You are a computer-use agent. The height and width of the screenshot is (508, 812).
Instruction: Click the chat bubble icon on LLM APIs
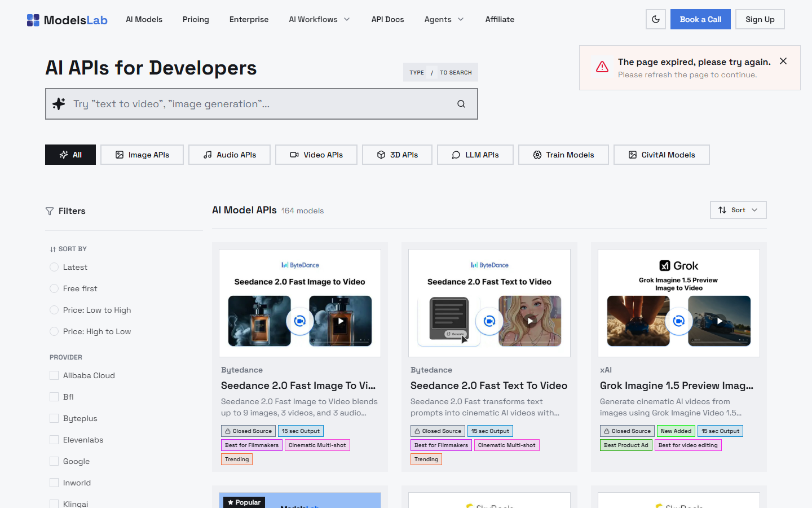click(x=456, y=155)
